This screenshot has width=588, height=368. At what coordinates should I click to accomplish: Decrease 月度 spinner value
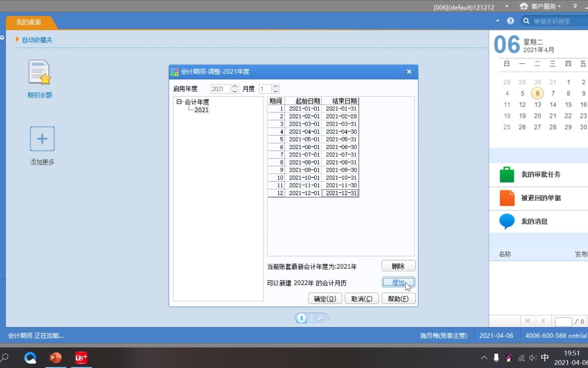pos(276,91)
